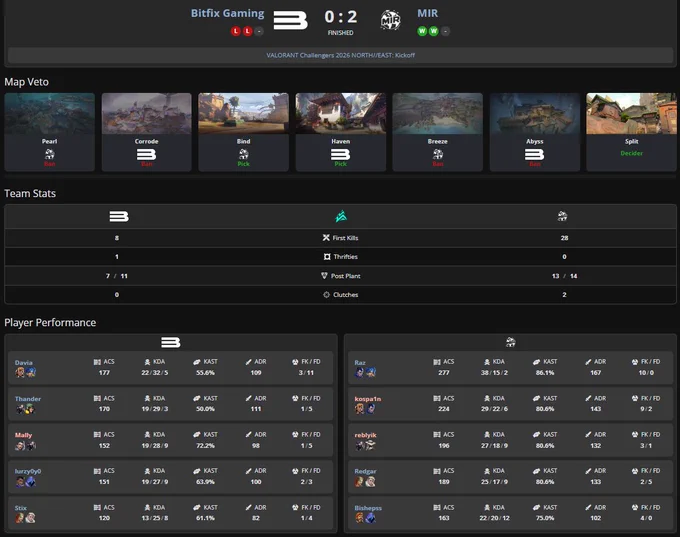680x537 pixels.
Task: Click the MIR logo above the Player Performance table
Action: click(510, 342)
